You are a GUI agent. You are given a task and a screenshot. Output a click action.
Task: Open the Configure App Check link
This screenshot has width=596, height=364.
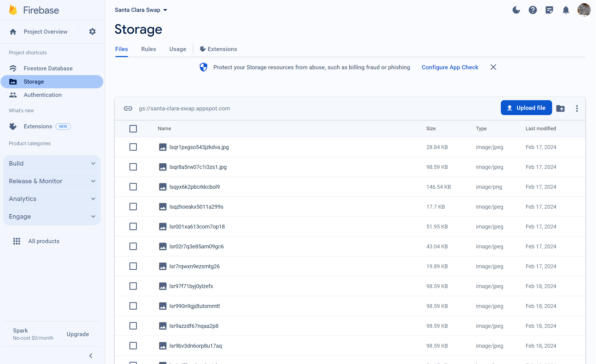(x=450, y=67)
